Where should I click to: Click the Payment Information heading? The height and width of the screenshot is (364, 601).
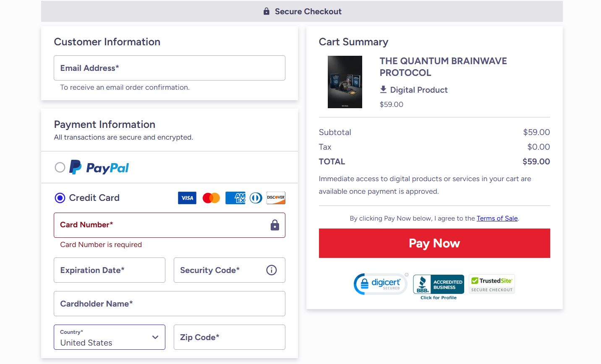[x=105, y=124]
